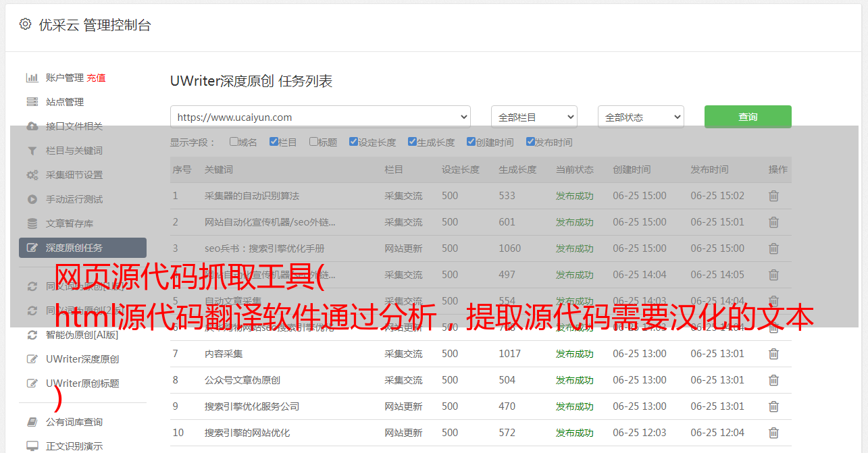Click the 创建时间 column header
Viewport: 868px width, 453px height.
point(632,169)
